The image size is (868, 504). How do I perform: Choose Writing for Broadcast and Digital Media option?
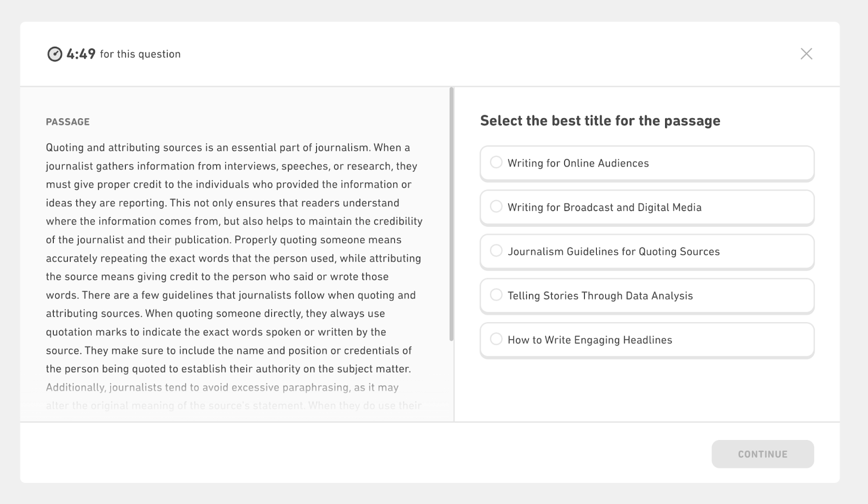647,207
